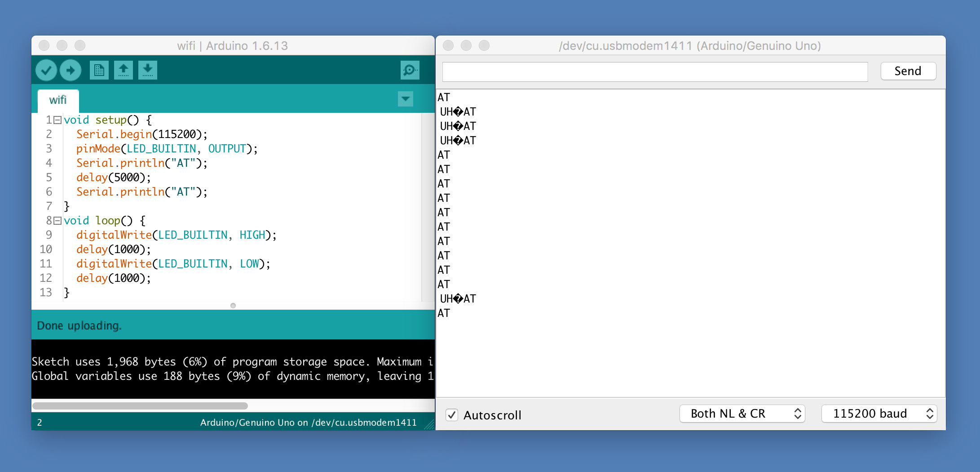This screenshot has width=980, height=472.
Task: Click the Verify sketch checkmark icon
Action: [x=46, y=70]
